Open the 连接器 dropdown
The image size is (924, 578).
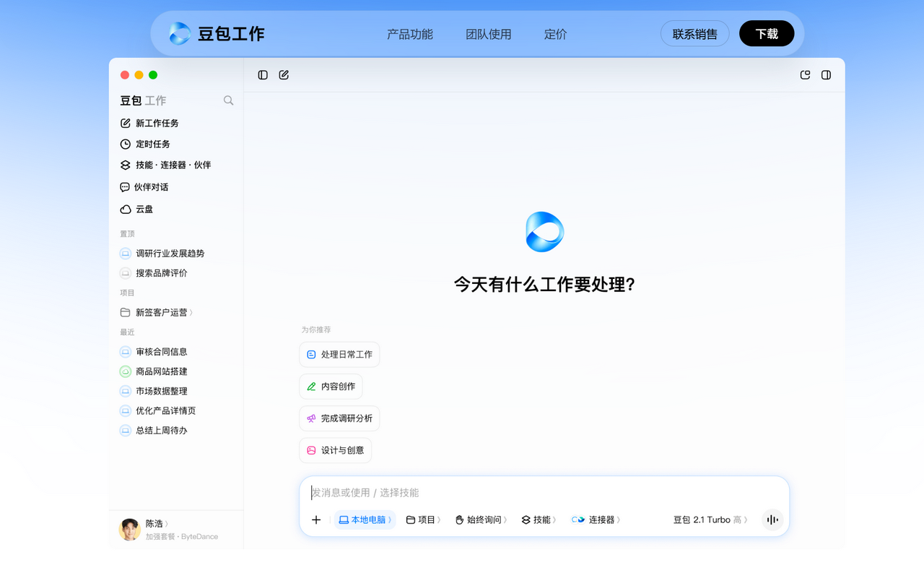596,519
